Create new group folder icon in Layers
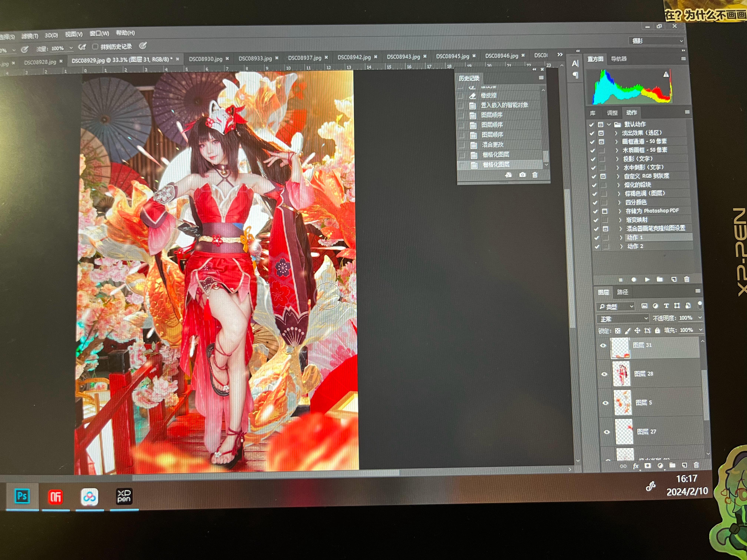The height and width of the screenshot is (560, 747). point(672,465)
